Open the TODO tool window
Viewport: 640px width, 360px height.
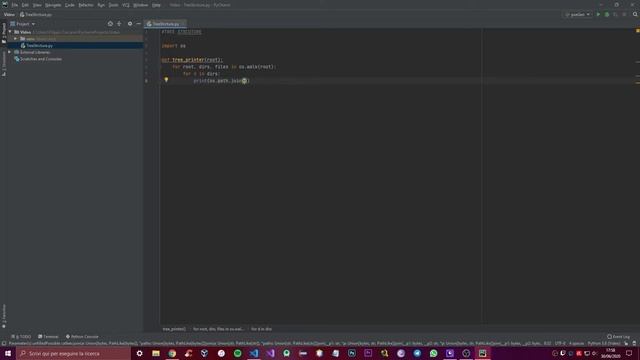coord(21,337)
